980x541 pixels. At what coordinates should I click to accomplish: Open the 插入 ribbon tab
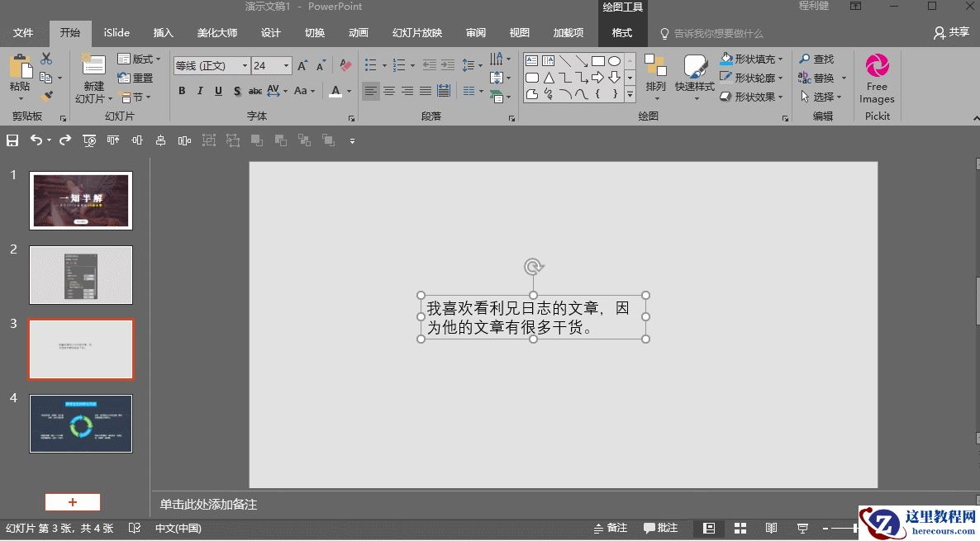[x=164, y=33]
